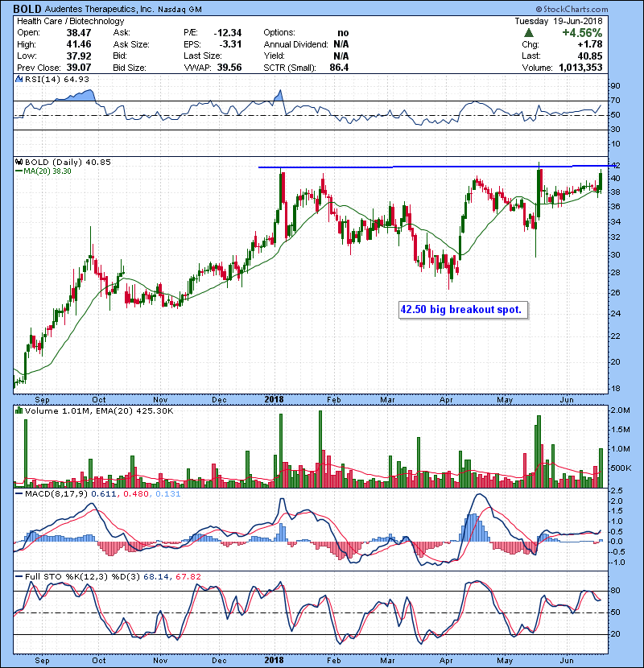Click the +4.56% percent change

[582, 33]
